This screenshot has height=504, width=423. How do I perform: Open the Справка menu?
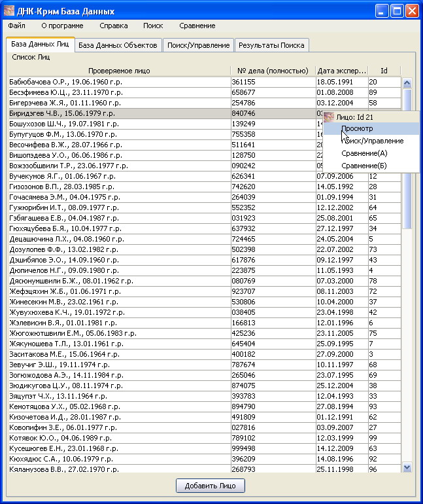pyautogui.click(x=114, y=26)
